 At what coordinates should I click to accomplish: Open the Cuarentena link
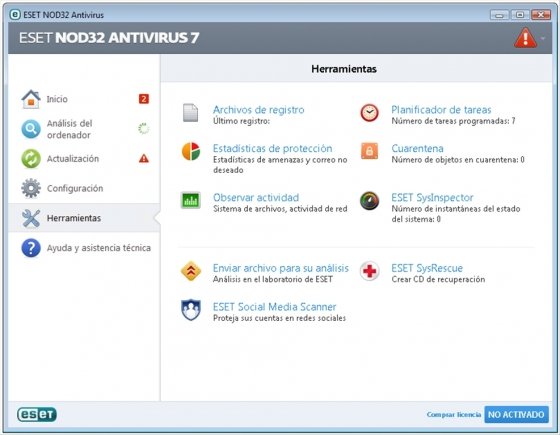click(417, 148)
